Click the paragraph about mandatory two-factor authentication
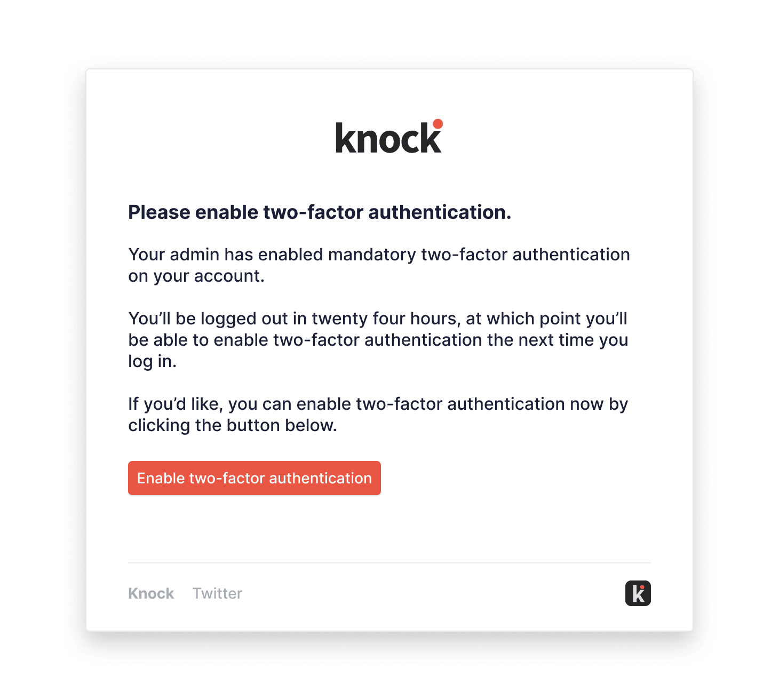Screen dimensions: 779x700 click(x=378, y=265)
